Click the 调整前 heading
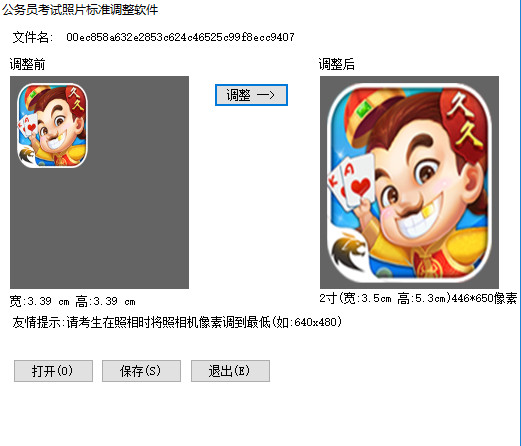Image resolution: width=521 pixels, height=446 pixels. (x=27, y=64)
